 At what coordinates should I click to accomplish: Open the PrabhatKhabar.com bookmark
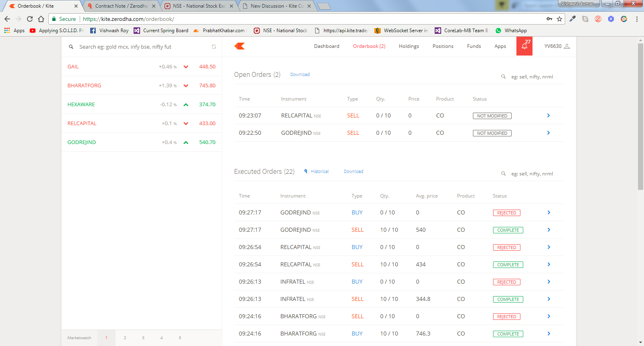pos(220,31)
